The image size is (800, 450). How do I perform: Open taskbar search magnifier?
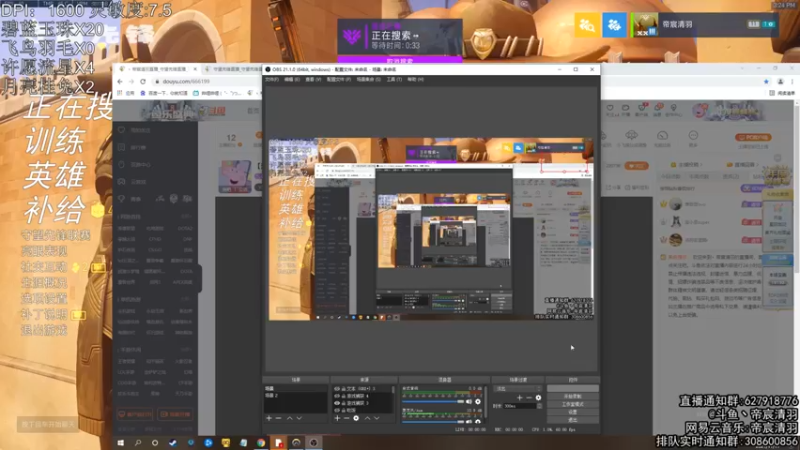pos(138,443)
